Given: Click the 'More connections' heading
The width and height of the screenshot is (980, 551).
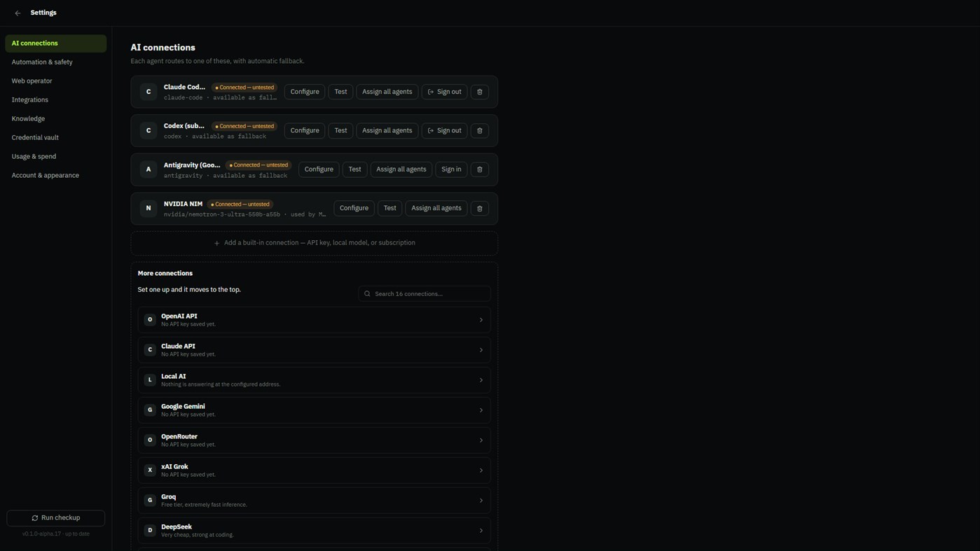Looking at the screenshot, I should pyautogui.click(x=165, y=274).
